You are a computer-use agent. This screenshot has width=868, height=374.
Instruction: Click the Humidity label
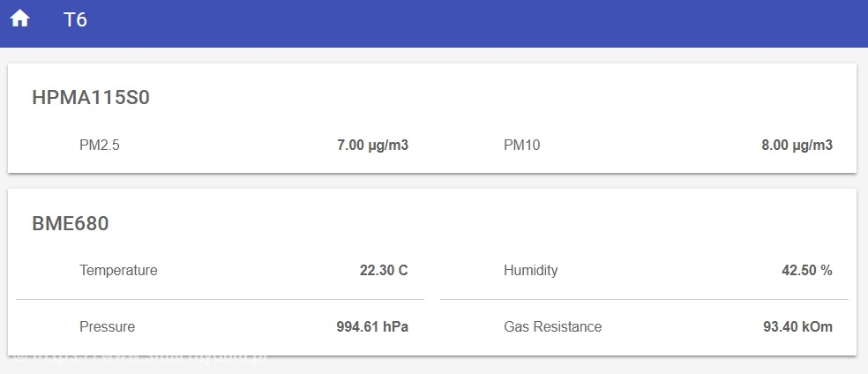pos(530,271)
